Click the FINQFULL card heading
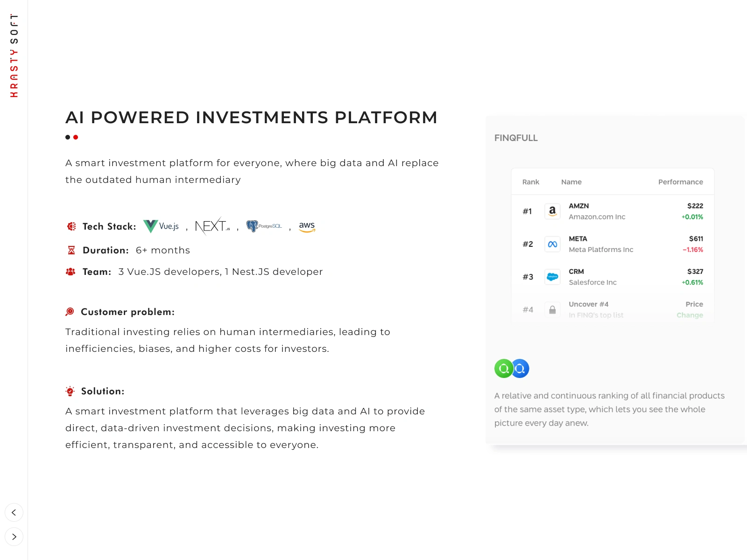 [516, 138]
